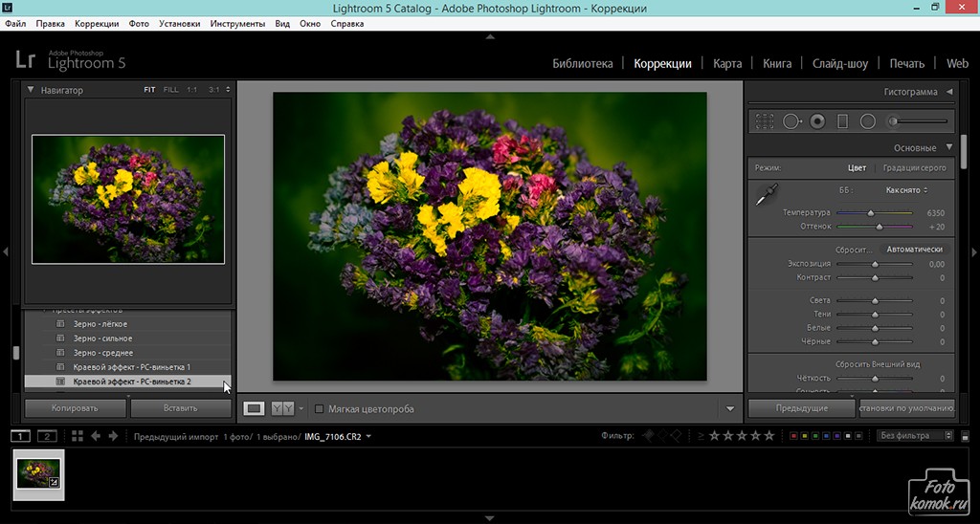Set Navigator zoom to FIT
Screen dimensions: 980x524
point(149,90)
